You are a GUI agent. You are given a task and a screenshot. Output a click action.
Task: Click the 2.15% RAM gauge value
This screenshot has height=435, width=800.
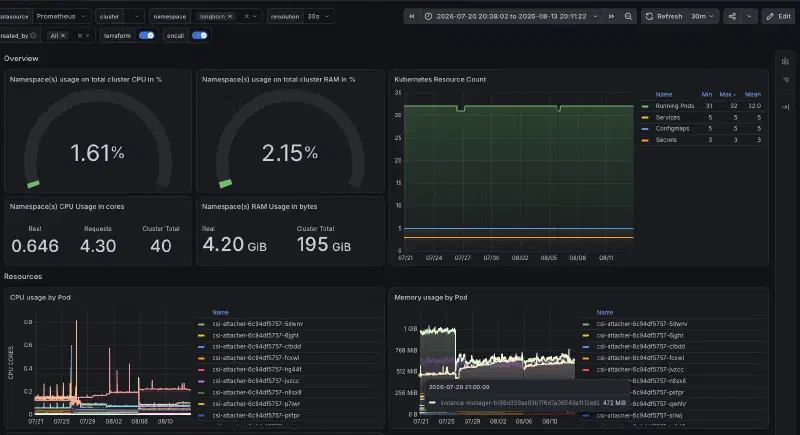[x=289, y=153]
